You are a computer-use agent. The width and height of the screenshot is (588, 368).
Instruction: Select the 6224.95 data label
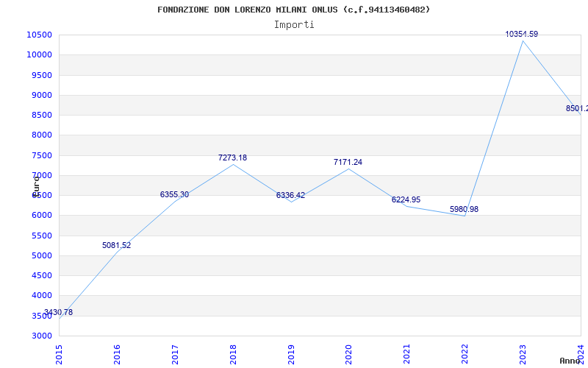pyautogui.click(x=406, y=199)
